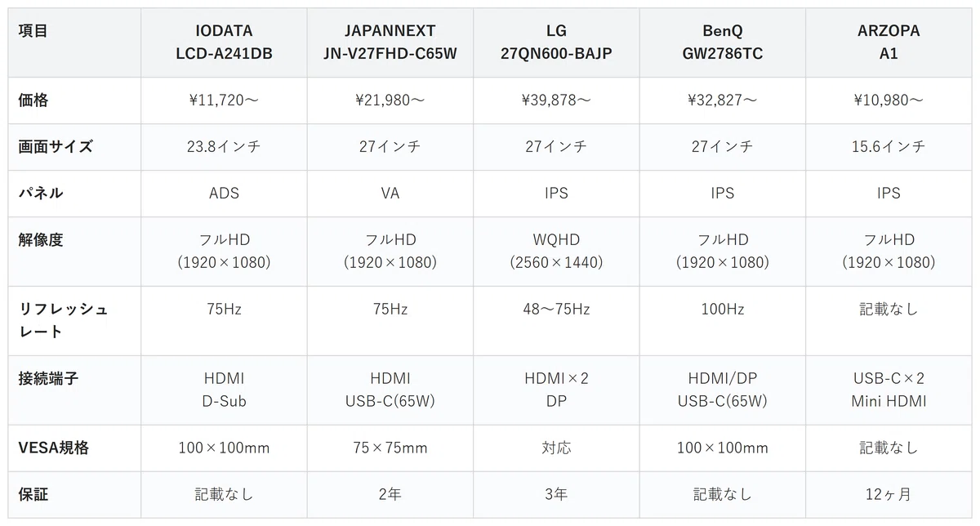Select the 画面サイズ row label

(x=74, y=147)
